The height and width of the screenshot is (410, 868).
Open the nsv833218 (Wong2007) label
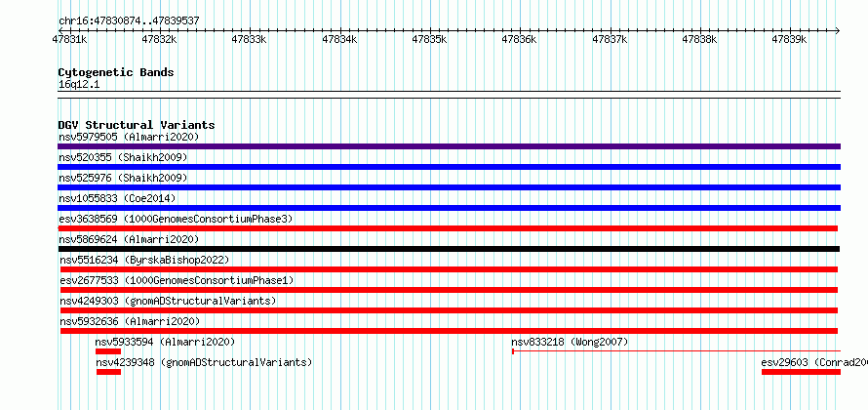click(571, 342)
